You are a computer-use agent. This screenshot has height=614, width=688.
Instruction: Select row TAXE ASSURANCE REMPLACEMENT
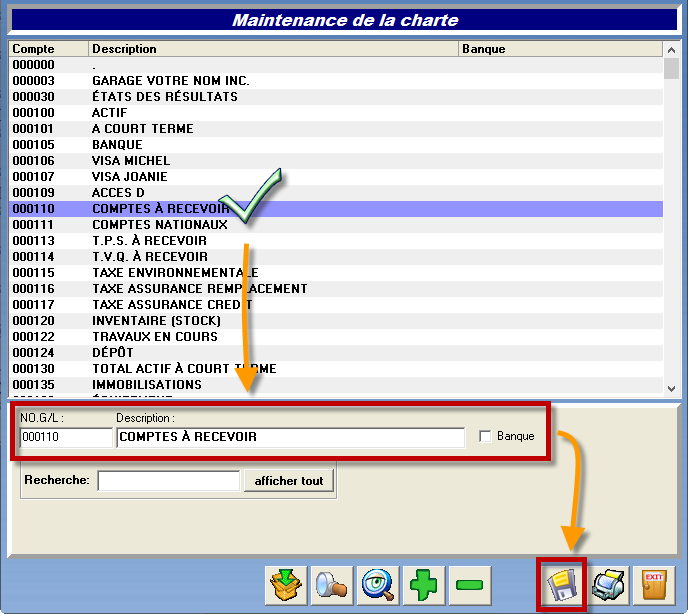[336, 289]
